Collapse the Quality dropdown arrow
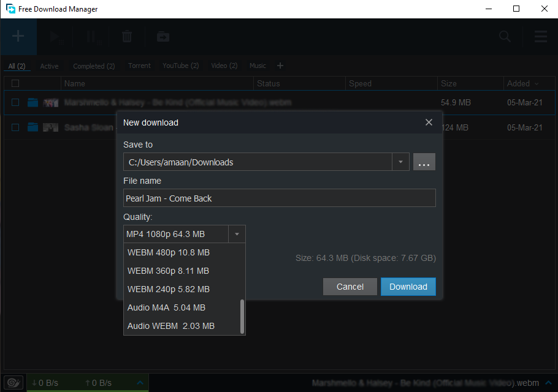This screenshot has height=392, width=558. coord(237,234)
